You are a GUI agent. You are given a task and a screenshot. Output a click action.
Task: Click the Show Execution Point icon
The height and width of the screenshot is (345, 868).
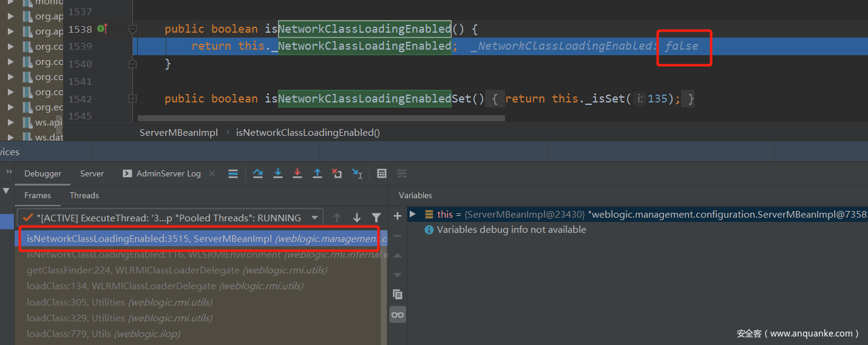coord(232,173)
